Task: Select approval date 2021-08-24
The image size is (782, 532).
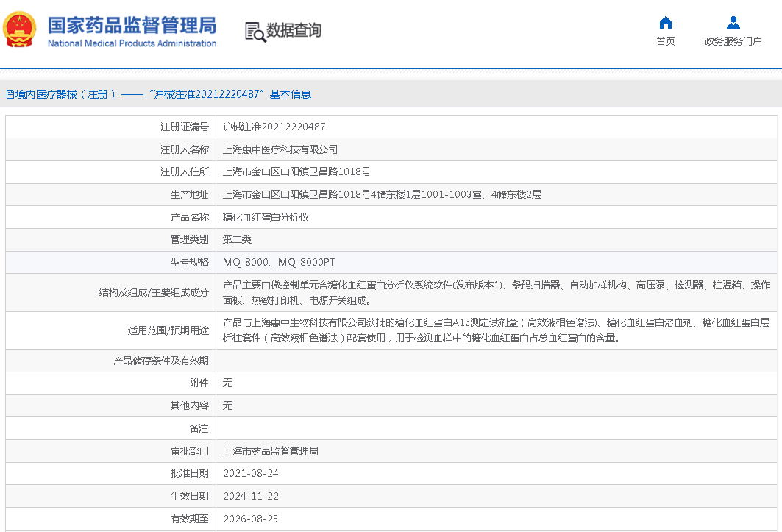Action: [x=250, y=473]
